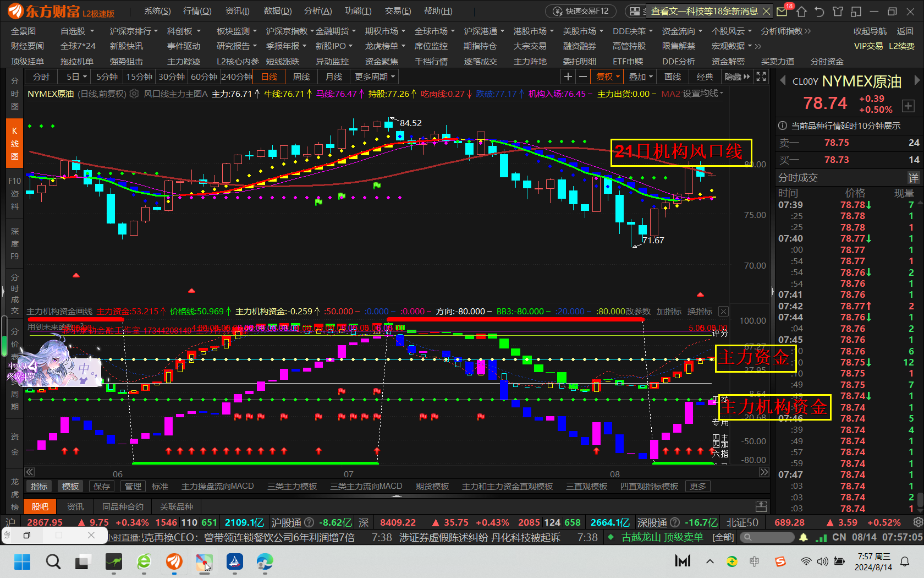924x578 pixels.
Task: Go to home page via house icon
Action: 801,11
